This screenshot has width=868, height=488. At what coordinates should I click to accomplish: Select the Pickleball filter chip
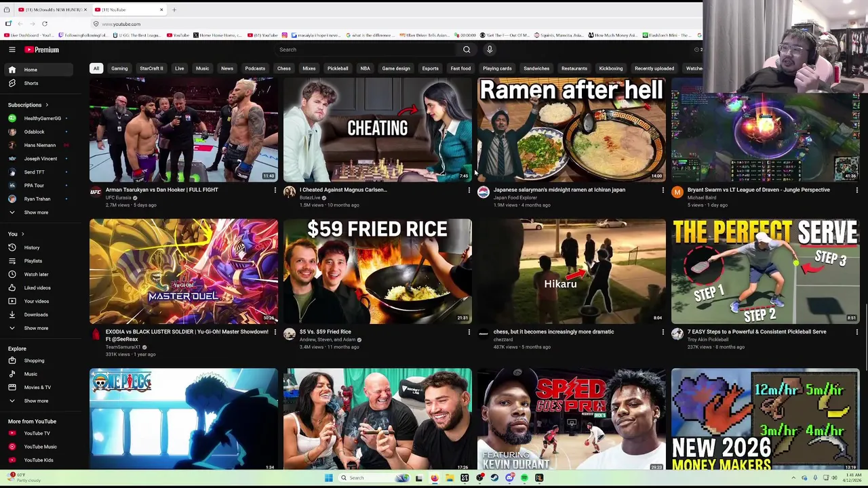[338, 68]
